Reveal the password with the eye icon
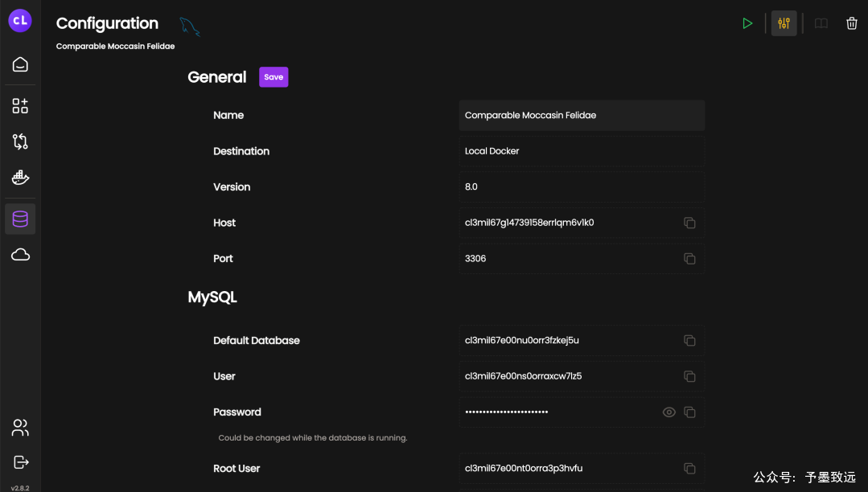 coord(669,412)
